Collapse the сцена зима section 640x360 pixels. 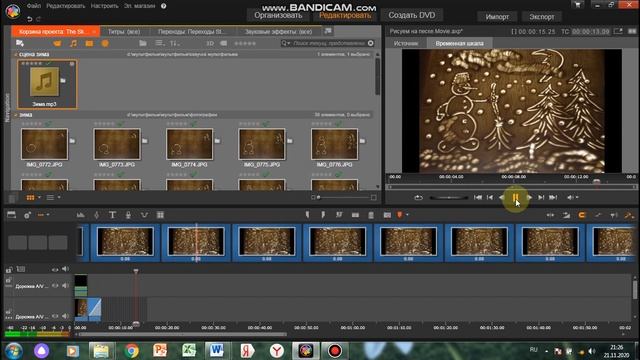point(16,54)
